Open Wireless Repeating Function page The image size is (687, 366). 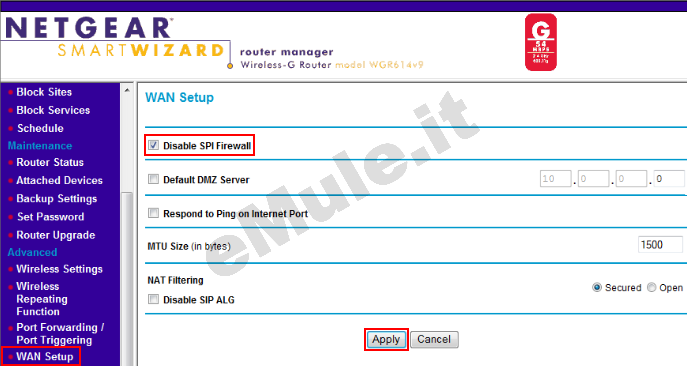[x=42, y=299]
